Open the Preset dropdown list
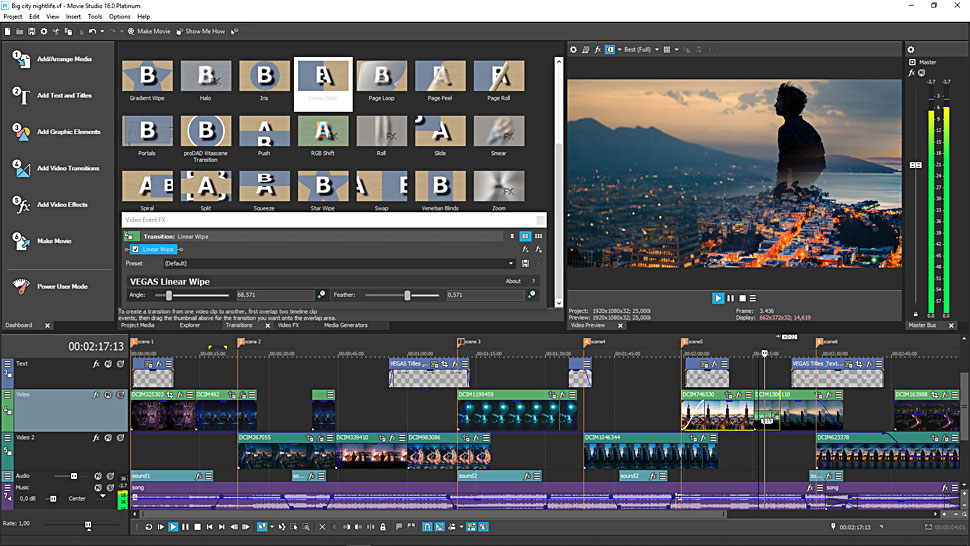This screenshot has height=546, width=970. point(511,263)
